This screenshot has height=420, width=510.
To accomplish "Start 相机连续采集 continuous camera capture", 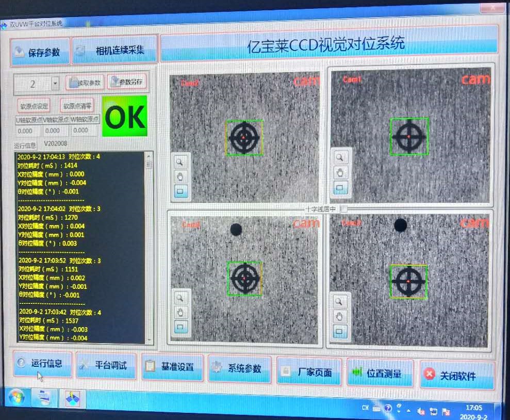I will click(x=115, y=51).
